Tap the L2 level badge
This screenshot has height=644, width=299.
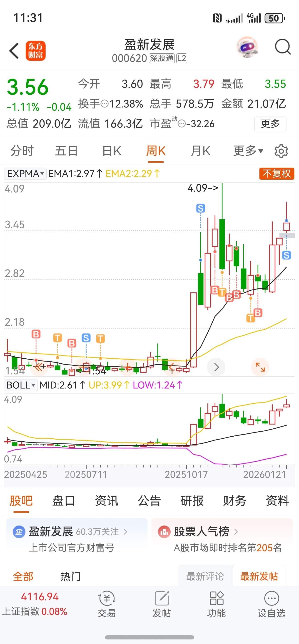[x=182, y=58]
